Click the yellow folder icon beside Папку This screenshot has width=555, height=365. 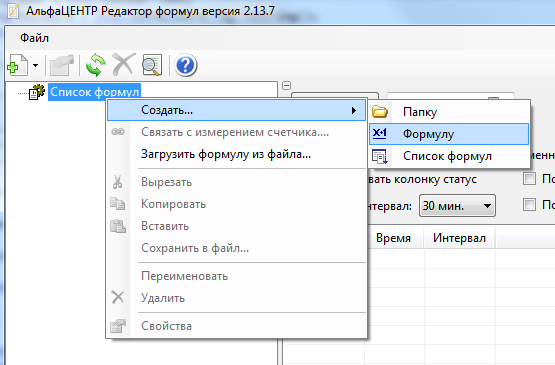(x=380, y=112)
